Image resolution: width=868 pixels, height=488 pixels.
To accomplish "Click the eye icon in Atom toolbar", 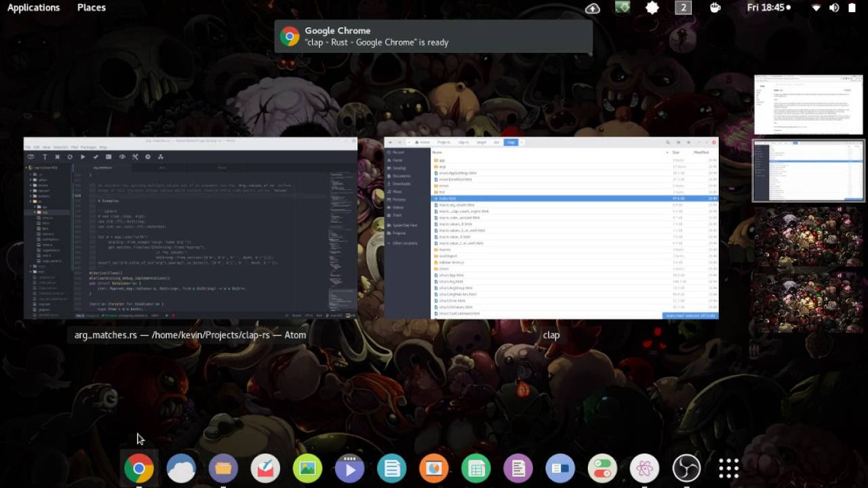I will tap(122, 157).
